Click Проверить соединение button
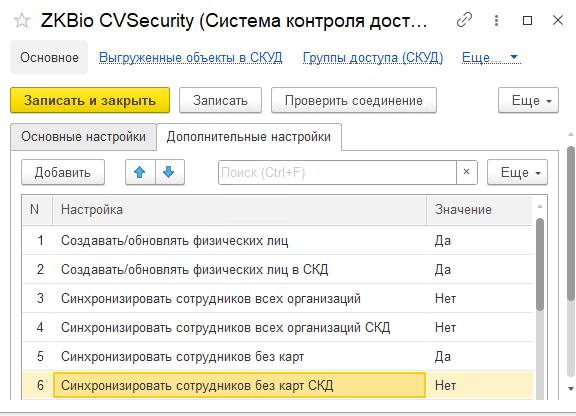576x416 pixels. click(x=354, y=100)
